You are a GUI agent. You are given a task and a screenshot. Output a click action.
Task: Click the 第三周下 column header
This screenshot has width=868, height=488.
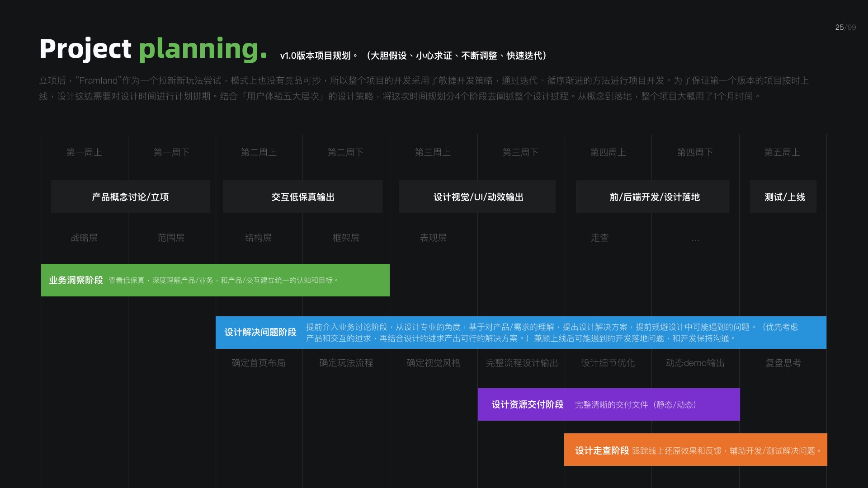pos(520,152)
